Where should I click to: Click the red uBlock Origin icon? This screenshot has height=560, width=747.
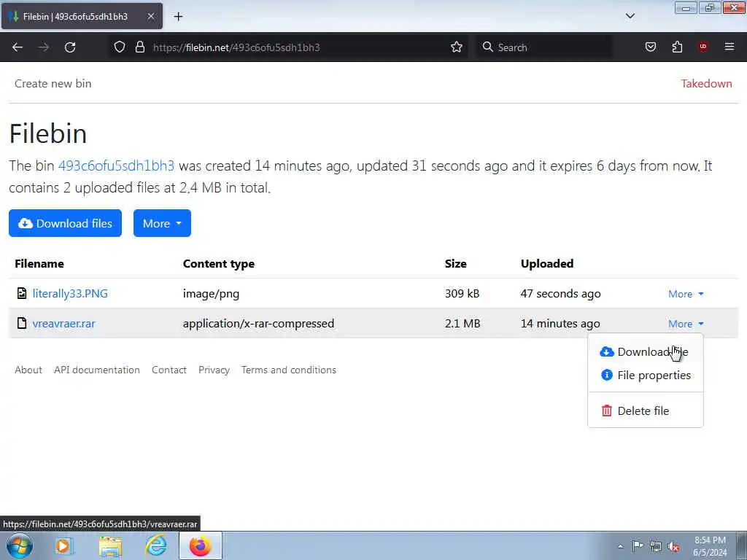tap(703, 46)
